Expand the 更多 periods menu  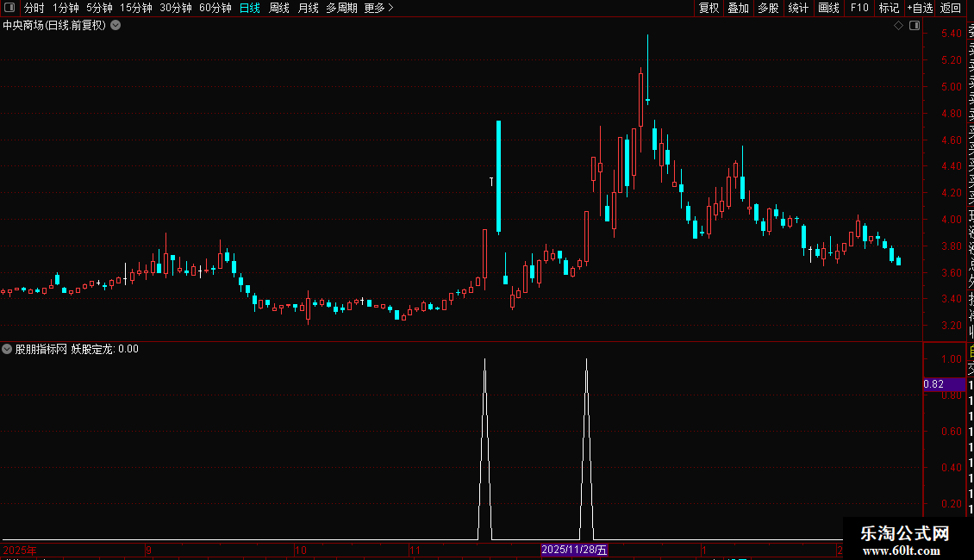379,8
